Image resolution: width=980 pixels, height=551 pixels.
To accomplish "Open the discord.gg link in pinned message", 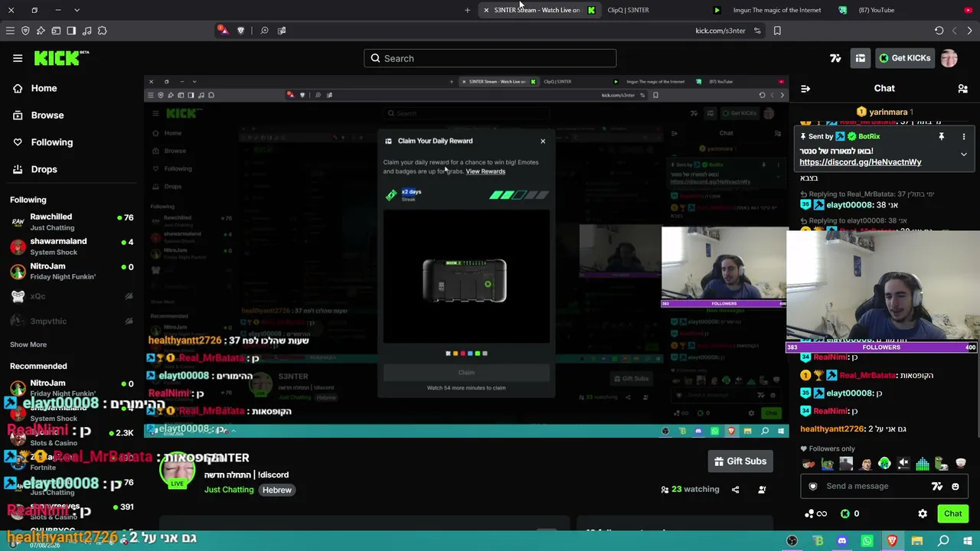I will [861, 162].
